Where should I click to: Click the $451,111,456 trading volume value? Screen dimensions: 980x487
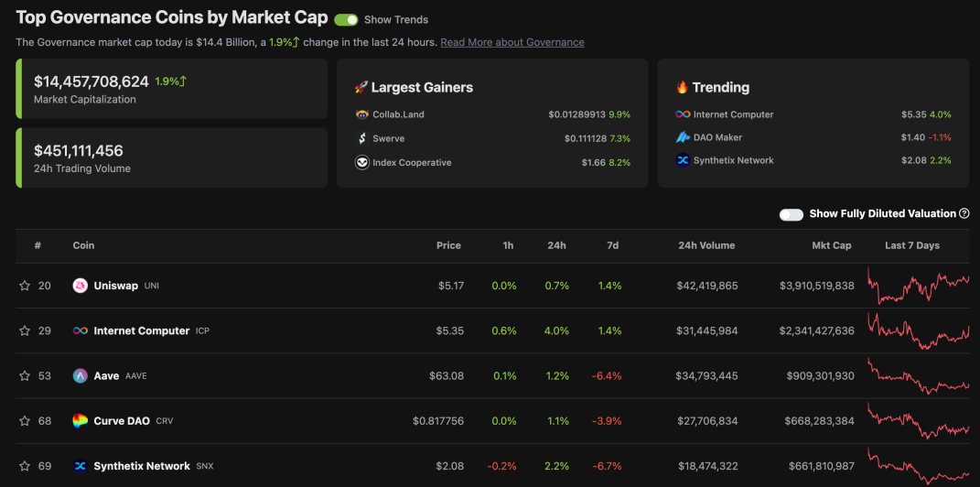[79, 151]
